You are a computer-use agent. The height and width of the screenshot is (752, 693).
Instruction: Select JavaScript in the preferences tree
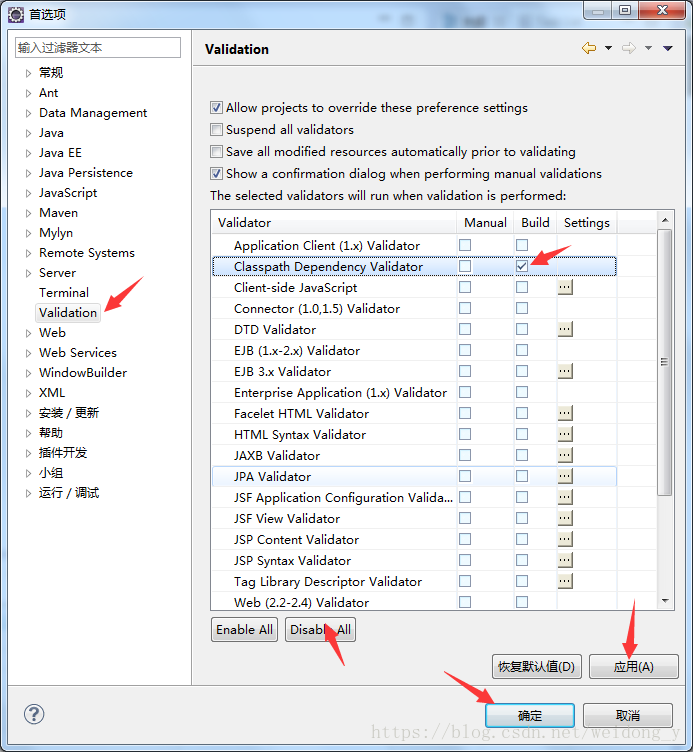pyautogui.click(x=68, y=193)
